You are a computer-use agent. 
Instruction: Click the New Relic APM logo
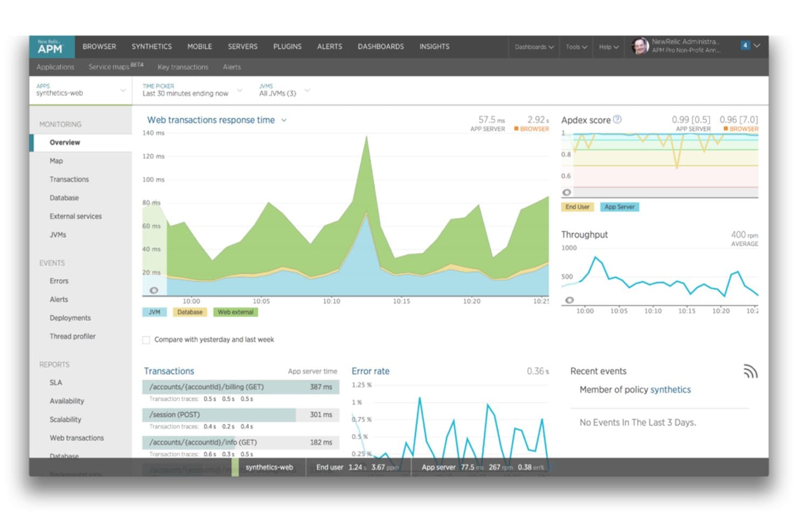click(x=52, y=46)
